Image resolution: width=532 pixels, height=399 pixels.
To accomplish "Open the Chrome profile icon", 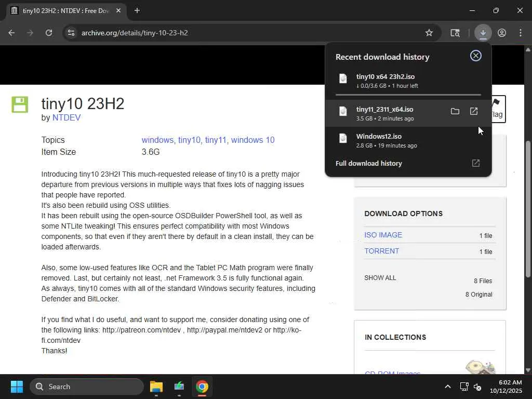I will [502, 33].
